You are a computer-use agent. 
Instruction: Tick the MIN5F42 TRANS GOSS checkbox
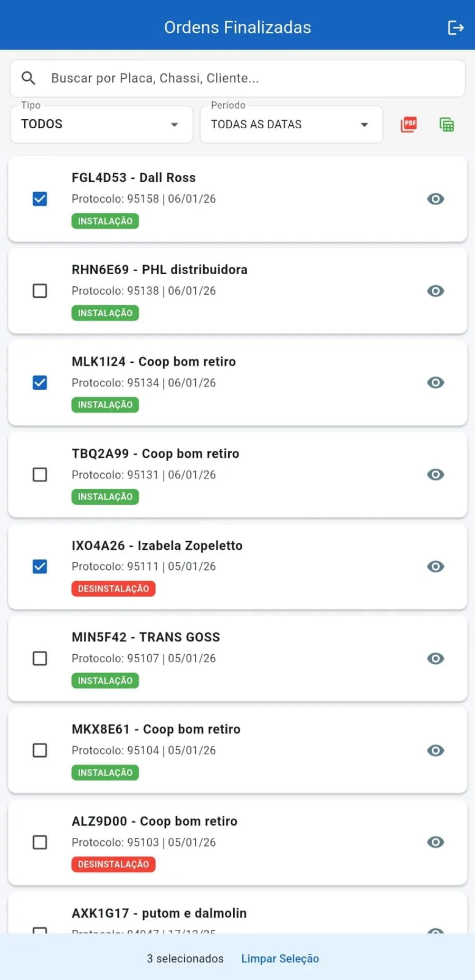(40, 658)
